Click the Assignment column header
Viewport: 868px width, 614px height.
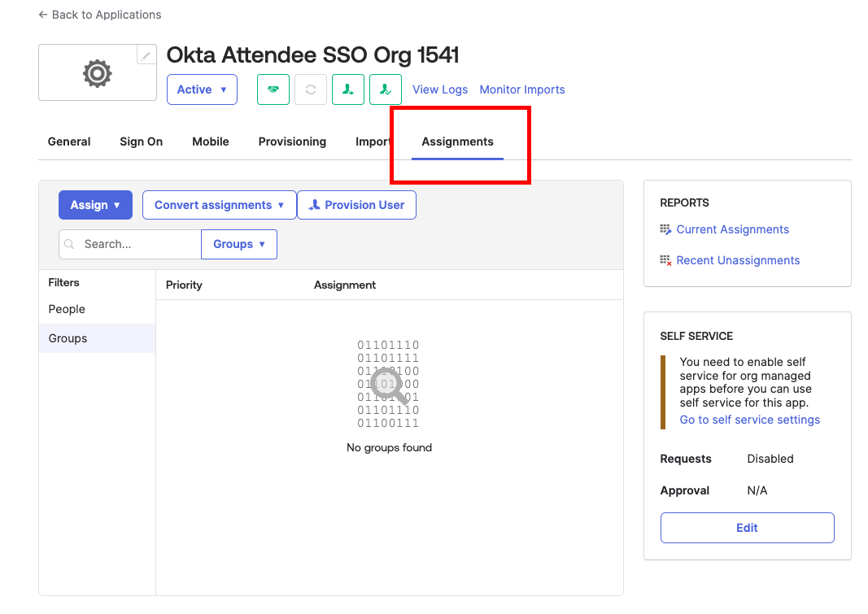tap(345, 285)
